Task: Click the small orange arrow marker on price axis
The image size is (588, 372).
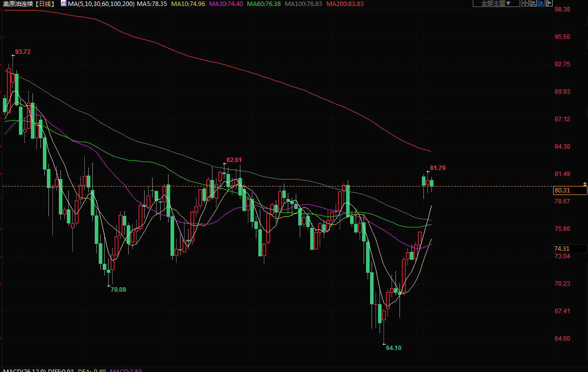Action: [x=585, y=185]
